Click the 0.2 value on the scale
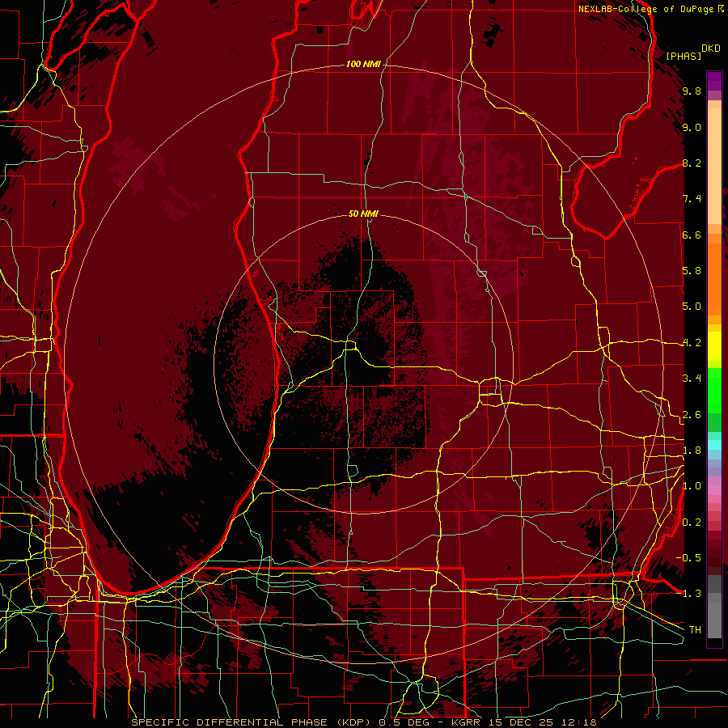The image size is (728, 728). [692, 523]
